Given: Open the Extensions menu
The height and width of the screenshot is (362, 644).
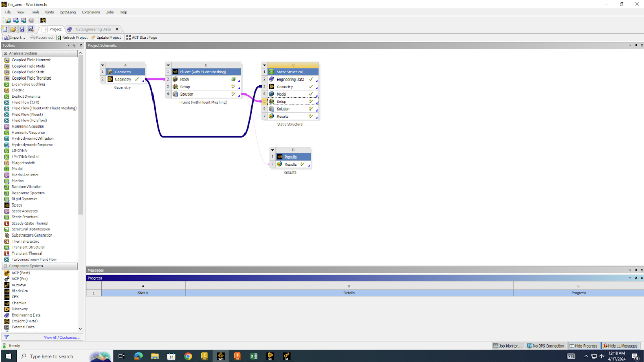Looking at the screenshot, I should point(91,12).
